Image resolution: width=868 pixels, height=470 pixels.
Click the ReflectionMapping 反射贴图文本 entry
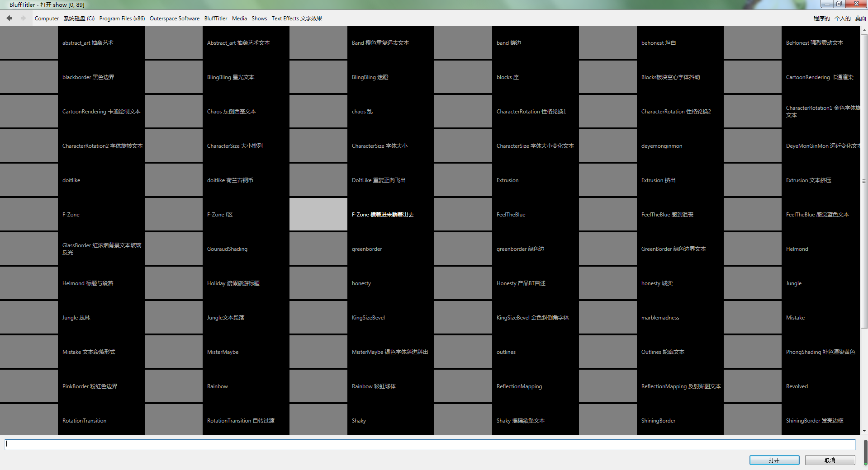(x=681, y=386)
